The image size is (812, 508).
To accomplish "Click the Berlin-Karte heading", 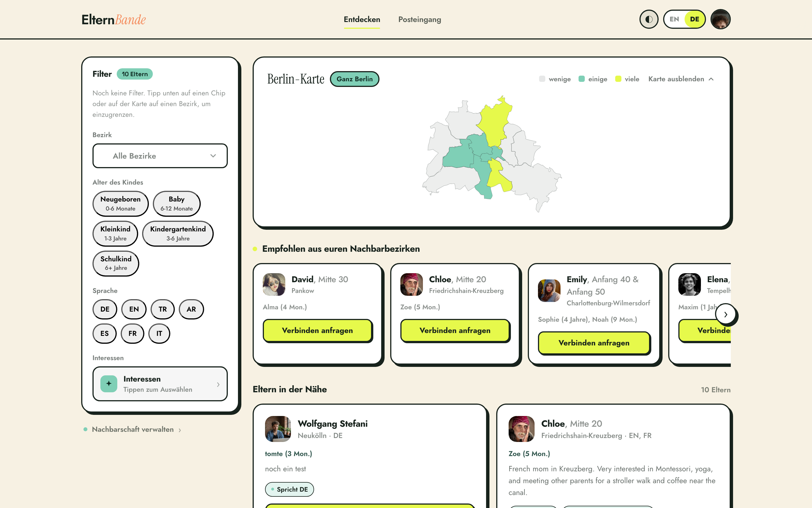I will point(295,79).
